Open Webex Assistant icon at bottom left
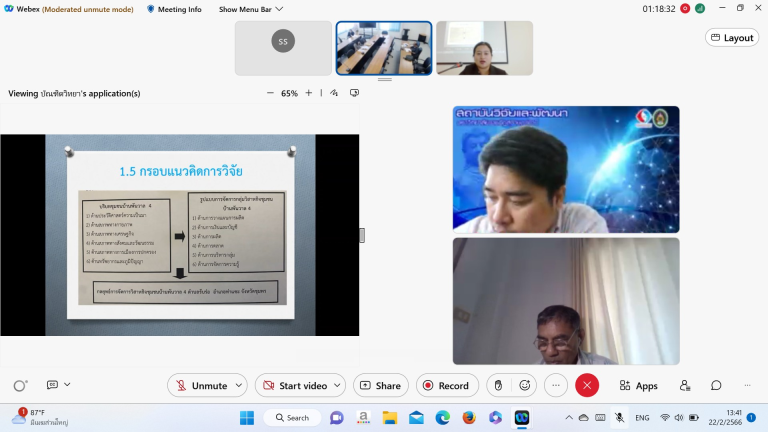The image size is (768, 432). 20,386
